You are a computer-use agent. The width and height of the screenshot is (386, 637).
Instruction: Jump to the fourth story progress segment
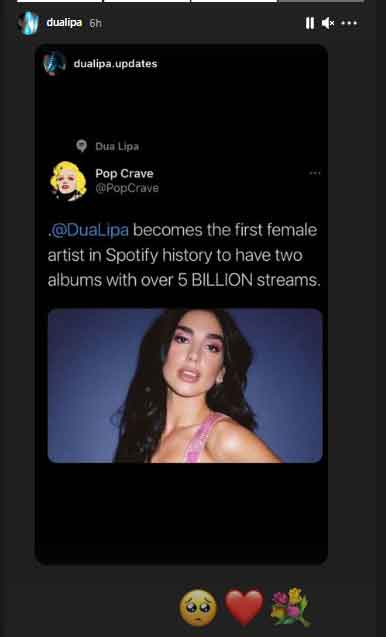click(321, 1)
